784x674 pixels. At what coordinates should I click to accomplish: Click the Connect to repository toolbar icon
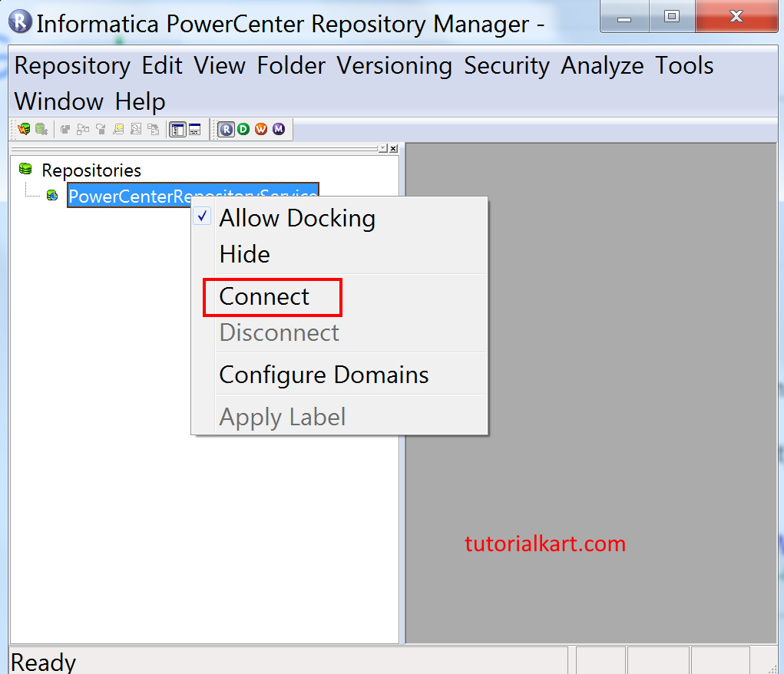pos(24,130)
